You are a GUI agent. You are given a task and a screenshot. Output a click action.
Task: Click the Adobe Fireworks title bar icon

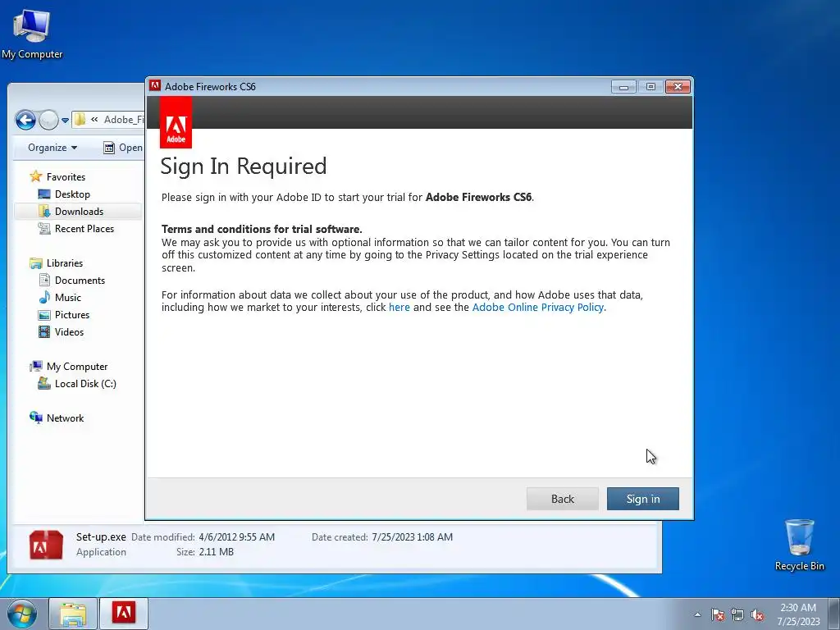pyautogui.click(x=155, y=85)
